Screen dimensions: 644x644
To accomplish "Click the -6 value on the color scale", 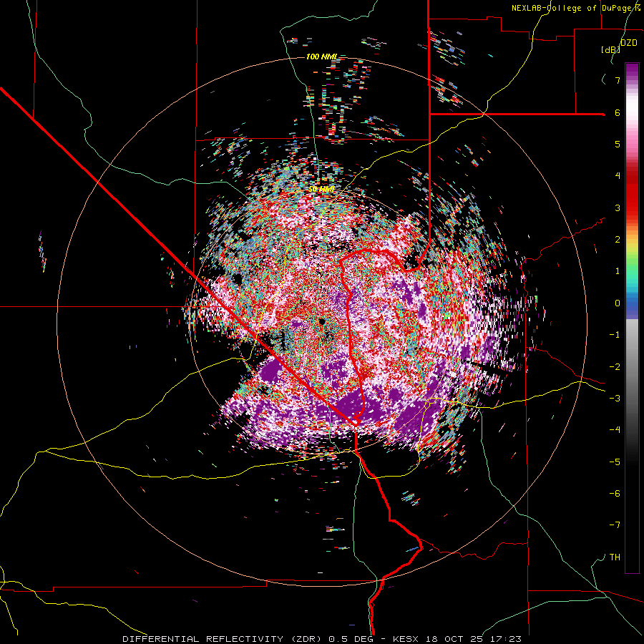I will tap(615, 494).
